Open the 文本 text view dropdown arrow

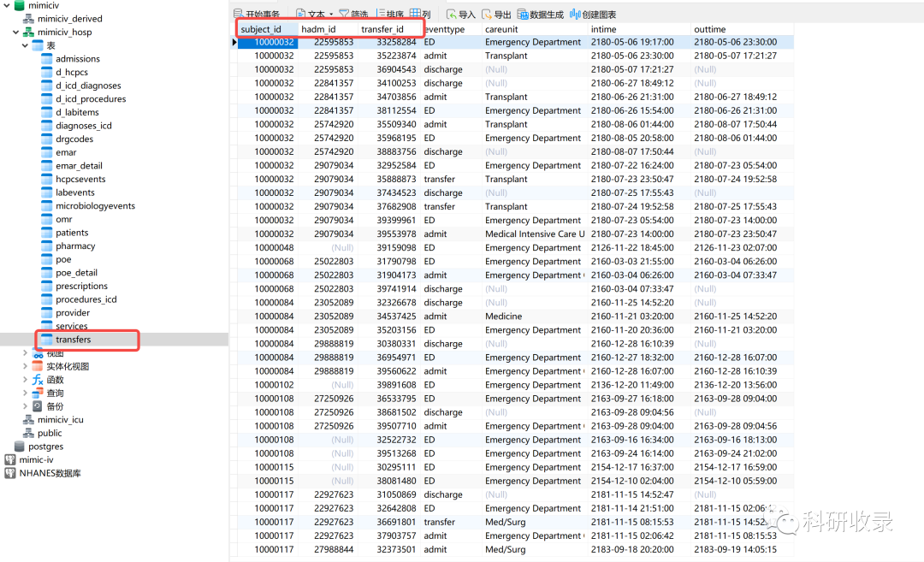click(x=331, y=15)
